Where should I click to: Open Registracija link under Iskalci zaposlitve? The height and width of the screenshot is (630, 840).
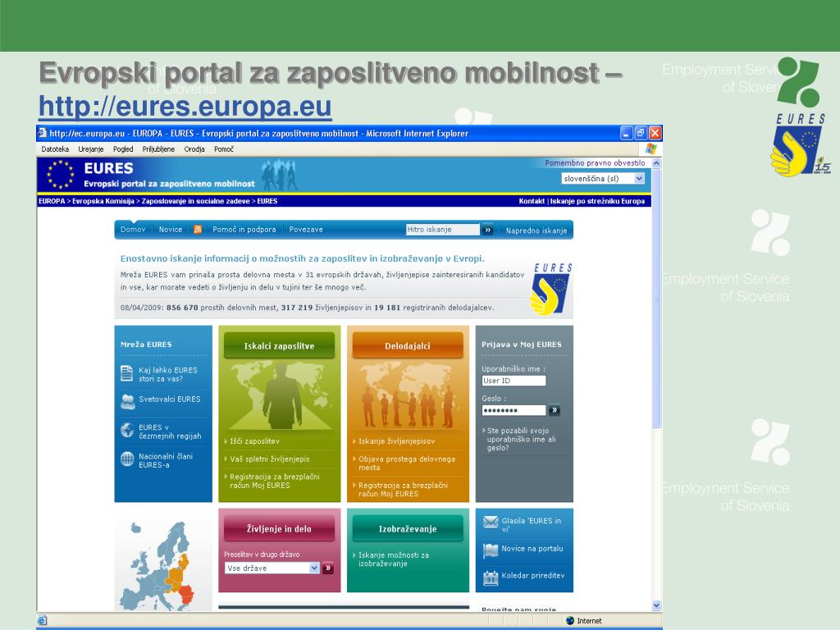274,481
